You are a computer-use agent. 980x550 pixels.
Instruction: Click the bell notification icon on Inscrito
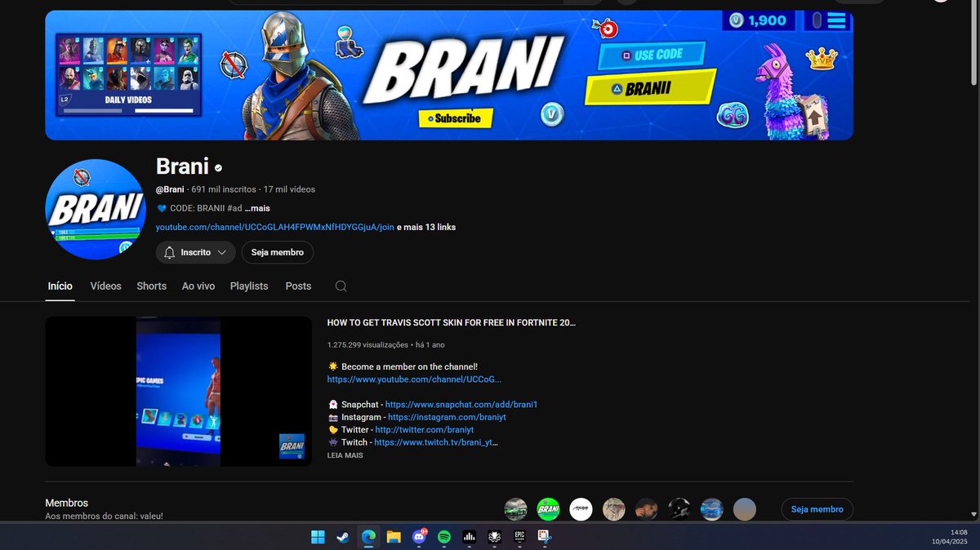pos(170,253)
